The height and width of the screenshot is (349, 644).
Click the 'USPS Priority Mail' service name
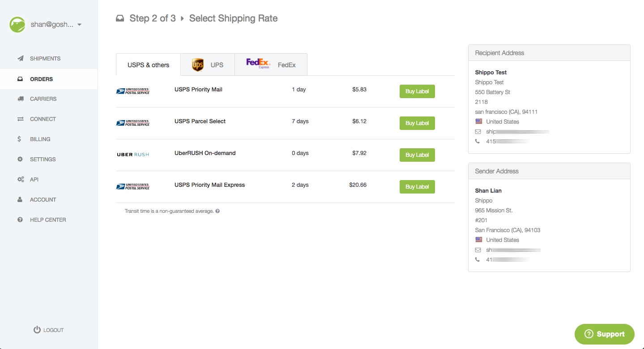(198, 90)
